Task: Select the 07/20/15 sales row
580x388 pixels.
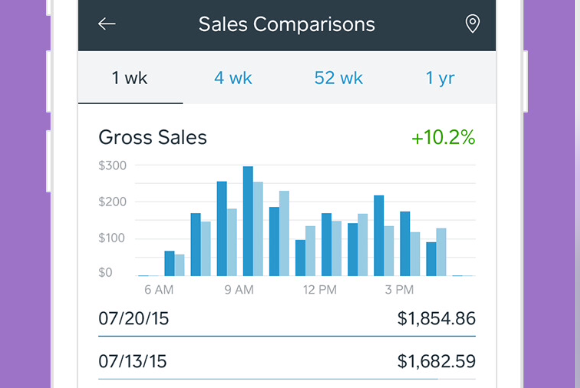Action: (287, 319)
